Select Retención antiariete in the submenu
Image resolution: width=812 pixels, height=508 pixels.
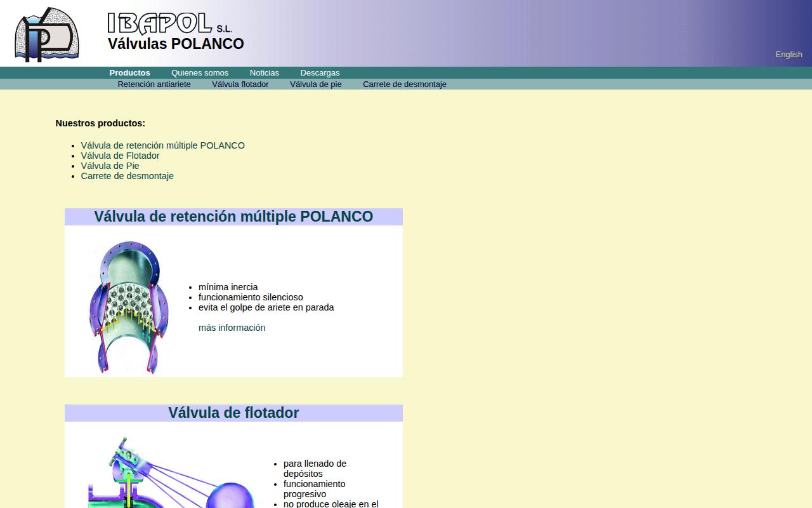point(154,84)
